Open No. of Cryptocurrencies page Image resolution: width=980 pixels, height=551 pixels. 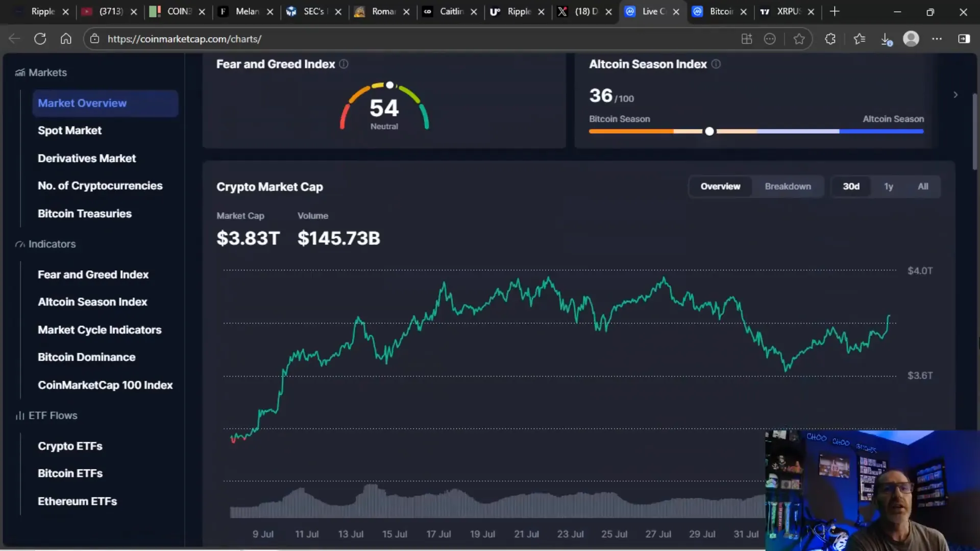100,186
